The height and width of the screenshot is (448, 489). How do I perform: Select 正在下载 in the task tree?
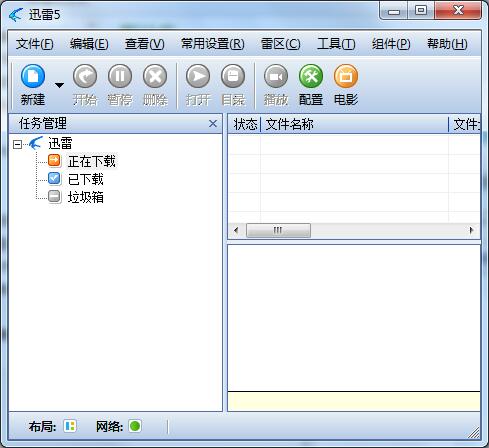coord(92,161)
